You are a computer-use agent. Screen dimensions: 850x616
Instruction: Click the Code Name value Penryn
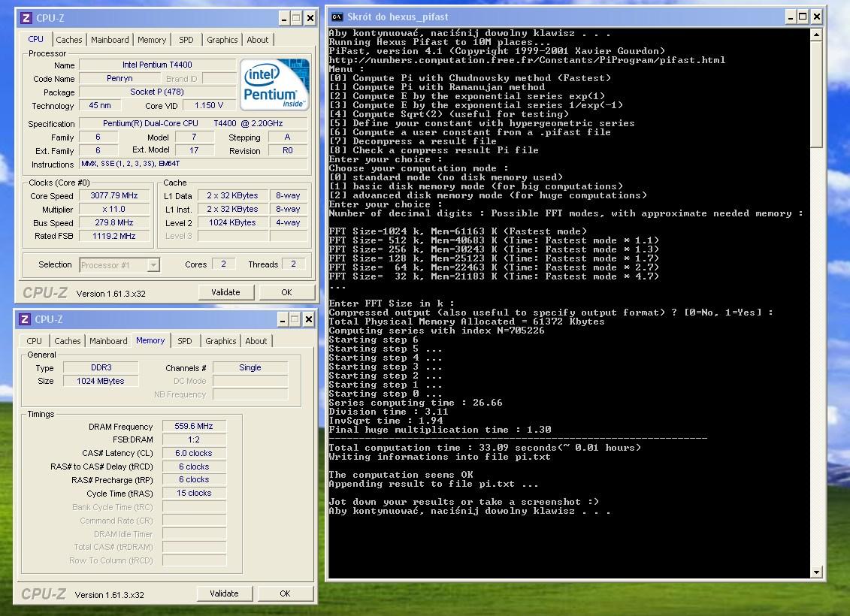119,78
